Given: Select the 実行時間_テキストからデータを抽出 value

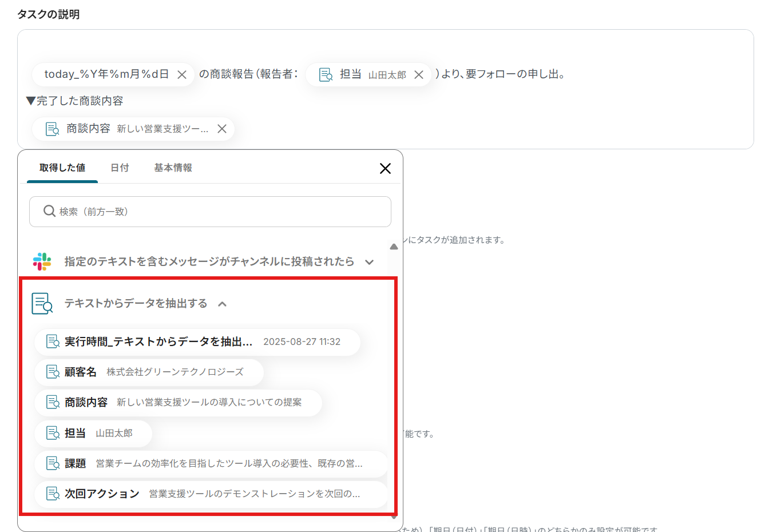Looking at the screenshot, I should click(x=197, y=342).
